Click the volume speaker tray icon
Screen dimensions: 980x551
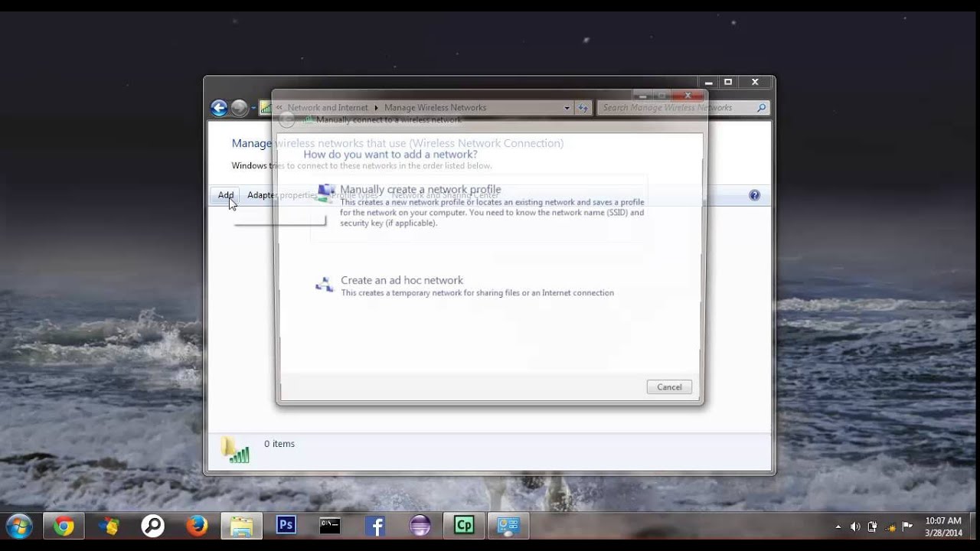coord(855,527)
